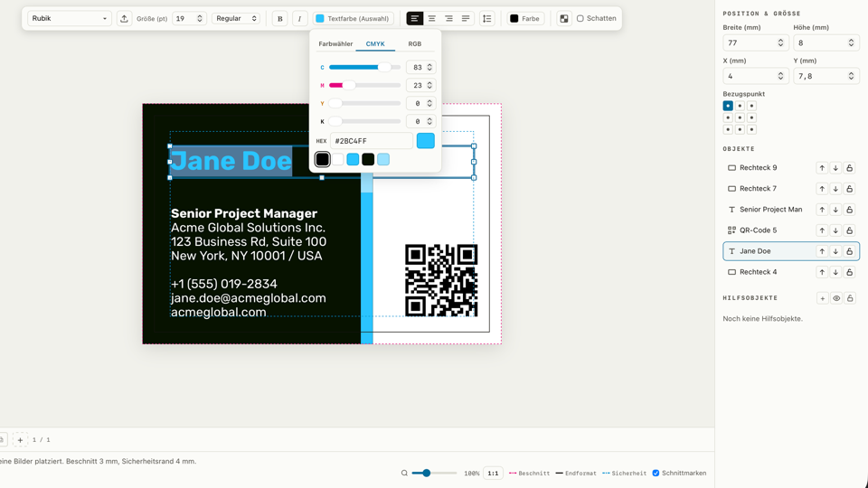868x488 pixels.
Task: Select top-left Bezugspunkt reference point
Action: pos(728,106)
